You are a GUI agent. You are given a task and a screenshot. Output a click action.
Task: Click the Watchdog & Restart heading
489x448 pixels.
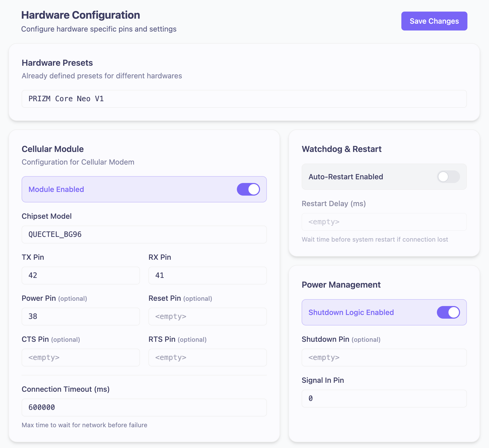pos(342,149)
